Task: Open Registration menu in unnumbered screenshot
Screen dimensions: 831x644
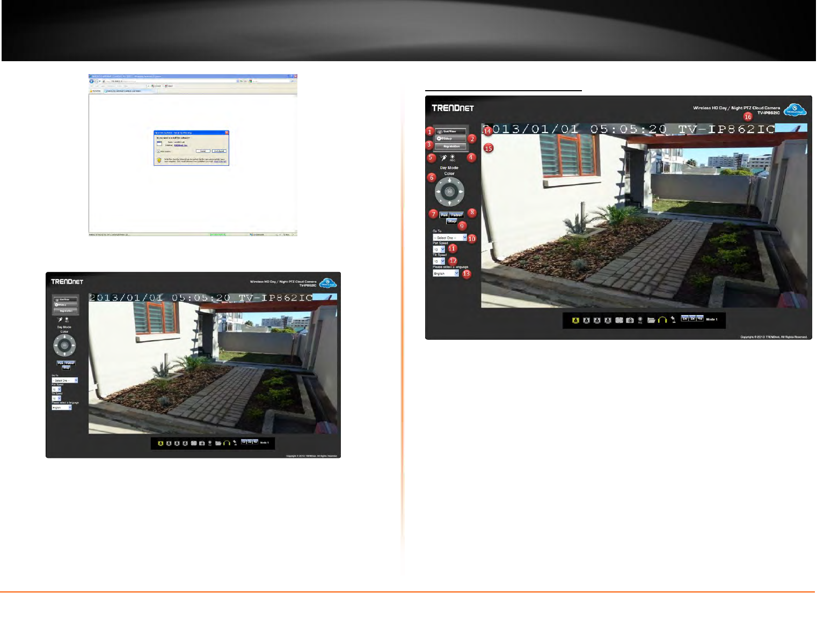Action: coord(65,311)
